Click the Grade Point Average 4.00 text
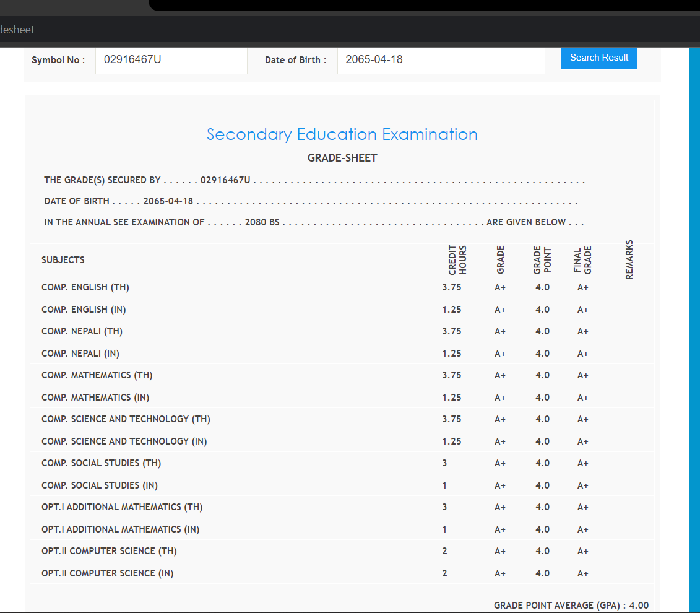Image resolution: width=700 pixels, height=613 pixels. [571, 606]
